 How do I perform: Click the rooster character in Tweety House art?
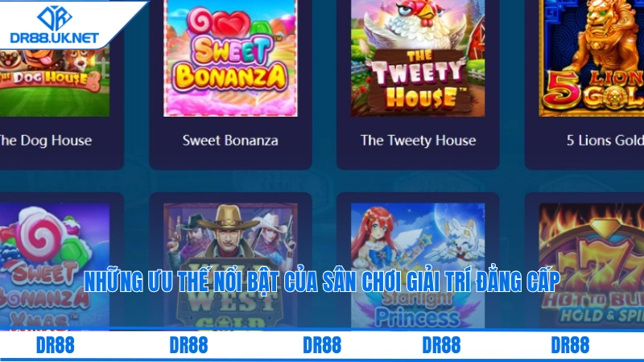[x=418, y=25]
